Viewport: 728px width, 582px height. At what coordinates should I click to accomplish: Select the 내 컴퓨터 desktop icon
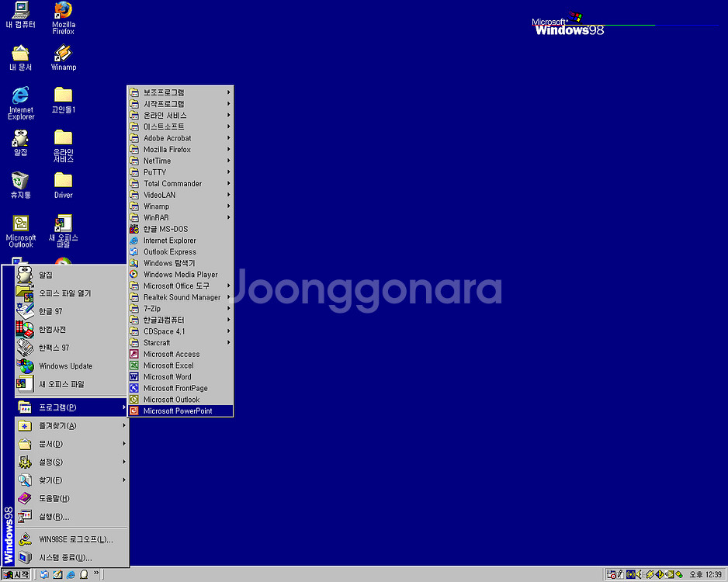20,15
